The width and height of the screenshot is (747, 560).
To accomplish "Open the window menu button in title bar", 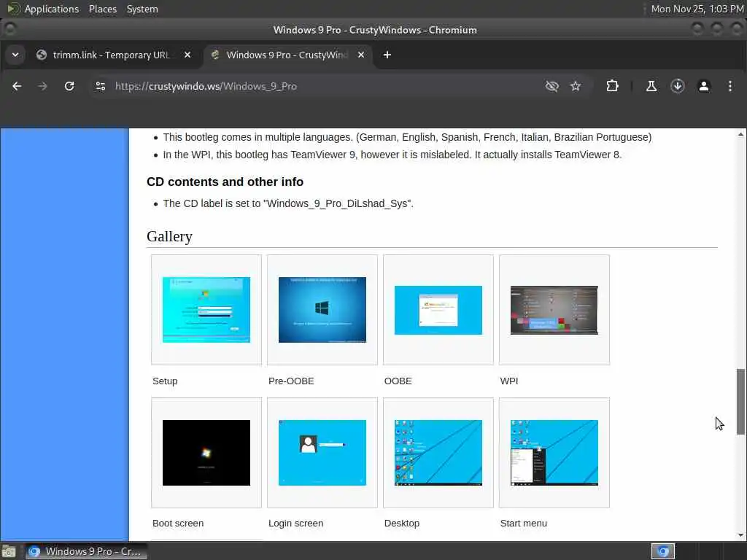I will [x=9, y=29].
